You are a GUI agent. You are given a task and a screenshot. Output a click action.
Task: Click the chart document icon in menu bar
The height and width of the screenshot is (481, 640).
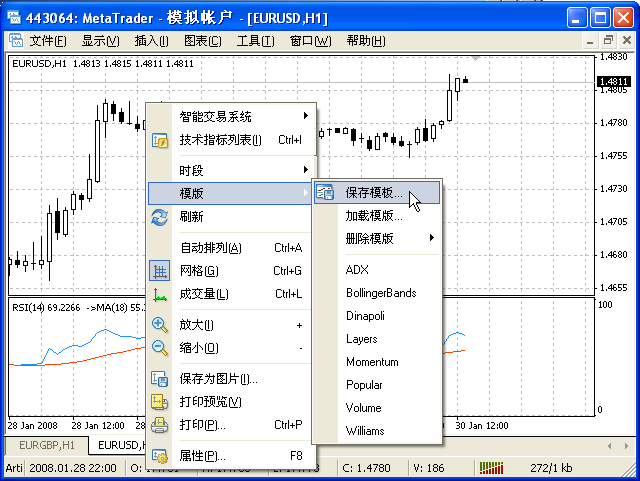click(x=16, y=41)
